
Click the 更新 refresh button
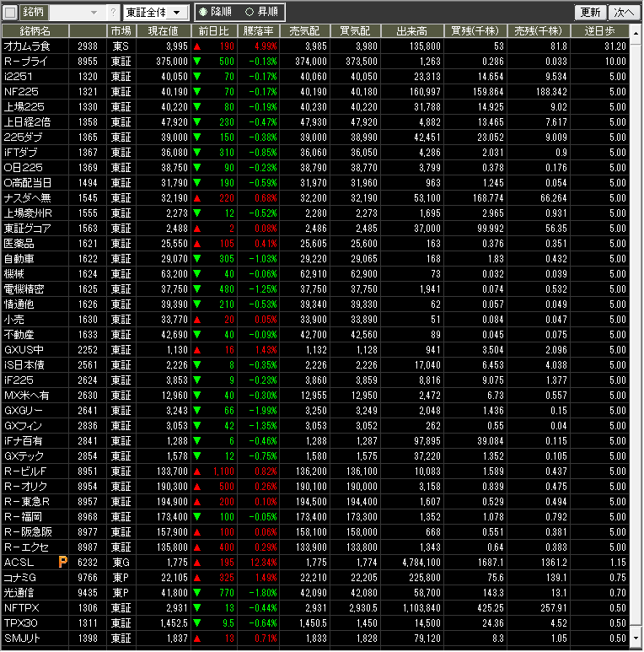click(590, 12)
